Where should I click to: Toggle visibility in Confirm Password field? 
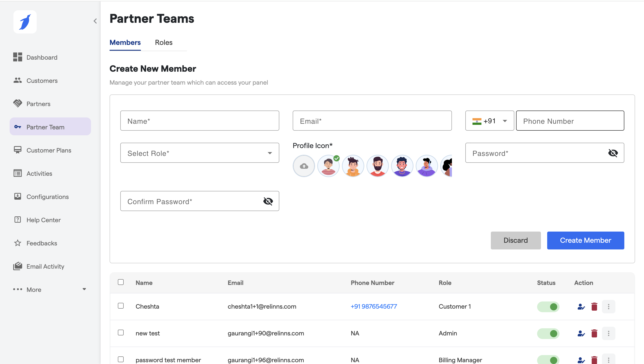click(268, 201)
